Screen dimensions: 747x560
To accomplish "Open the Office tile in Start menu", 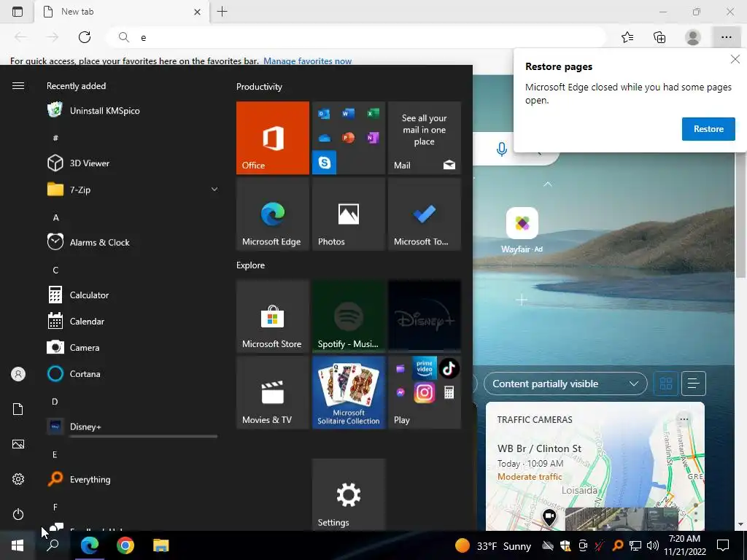I will click(273, 138).
